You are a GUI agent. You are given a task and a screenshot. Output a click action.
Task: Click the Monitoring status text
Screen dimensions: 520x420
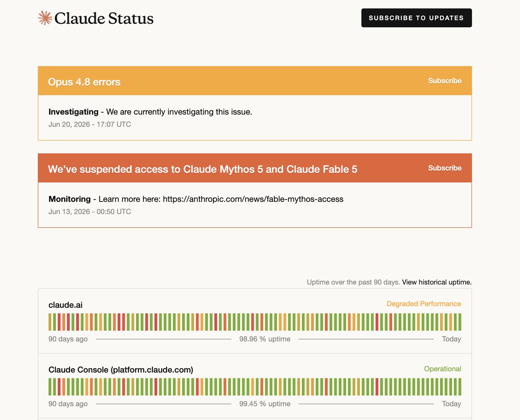point(69,199)
